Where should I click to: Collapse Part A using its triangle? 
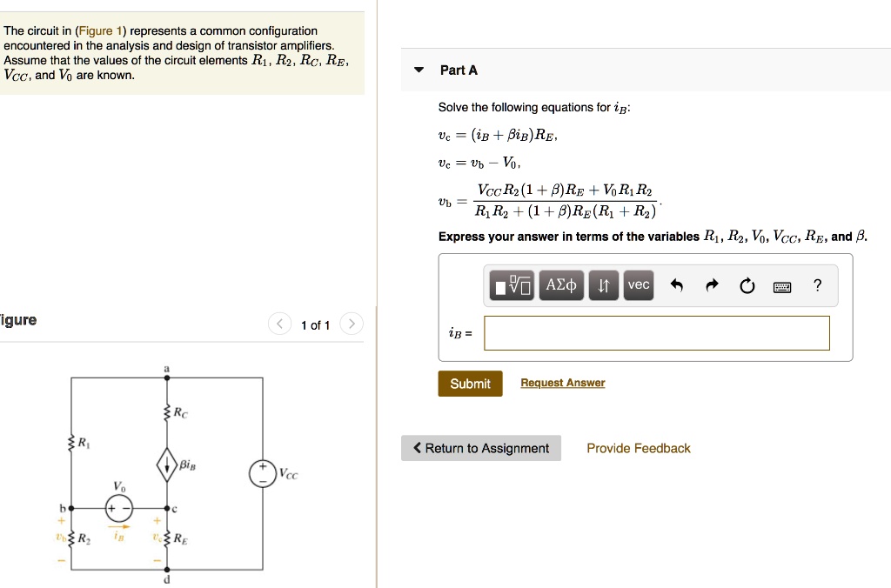tap(419, 70)
